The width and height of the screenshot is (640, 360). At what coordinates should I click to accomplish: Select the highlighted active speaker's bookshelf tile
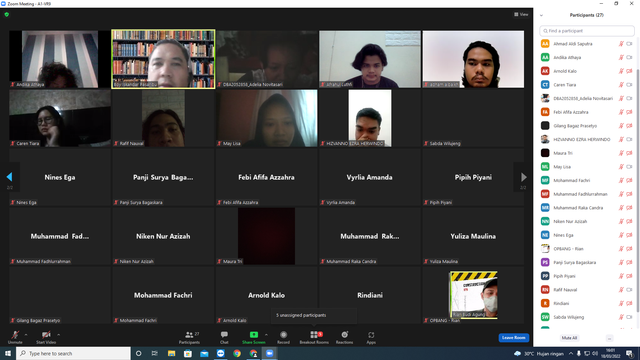pyautogui.click(x=163, y=59)
